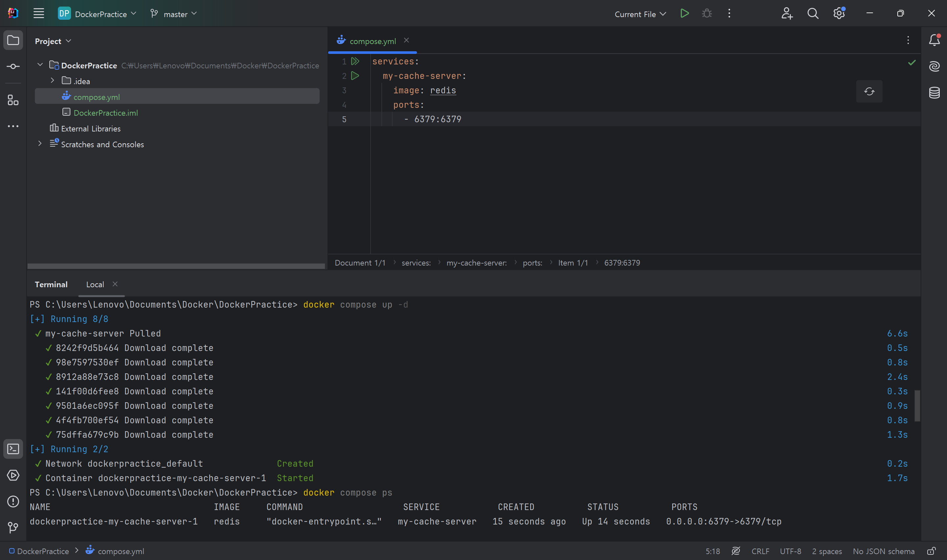Click the UTF-8 encoding setting
This screenshot has width=947, height=560.
coord(790,551)
